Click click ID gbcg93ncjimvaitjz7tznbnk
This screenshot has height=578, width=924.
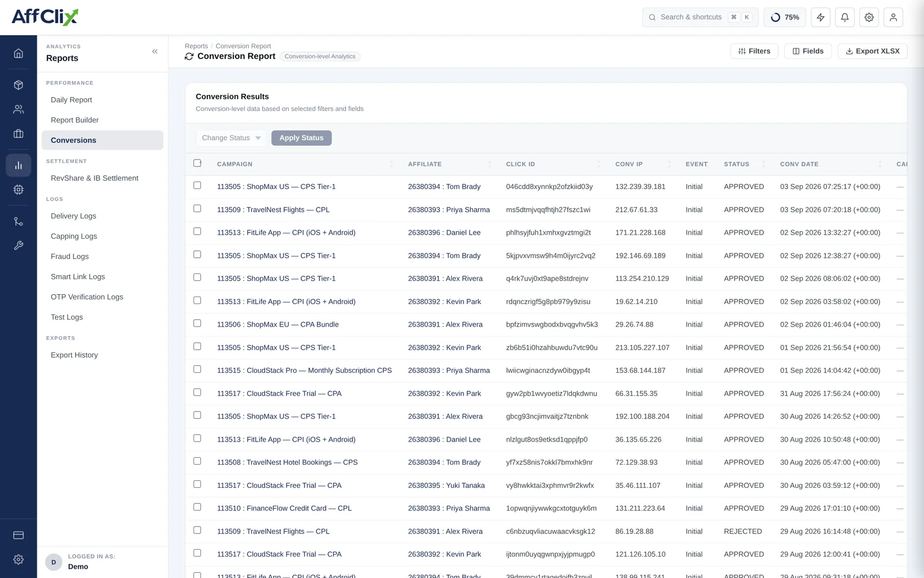(547, 416)
